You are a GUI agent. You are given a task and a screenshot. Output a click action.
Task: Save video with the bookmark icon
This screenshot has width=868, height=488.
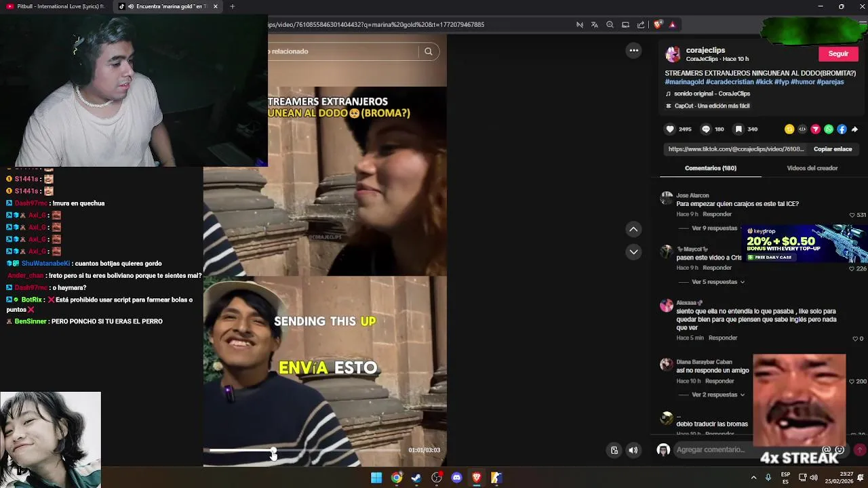(x=738, y=129)
